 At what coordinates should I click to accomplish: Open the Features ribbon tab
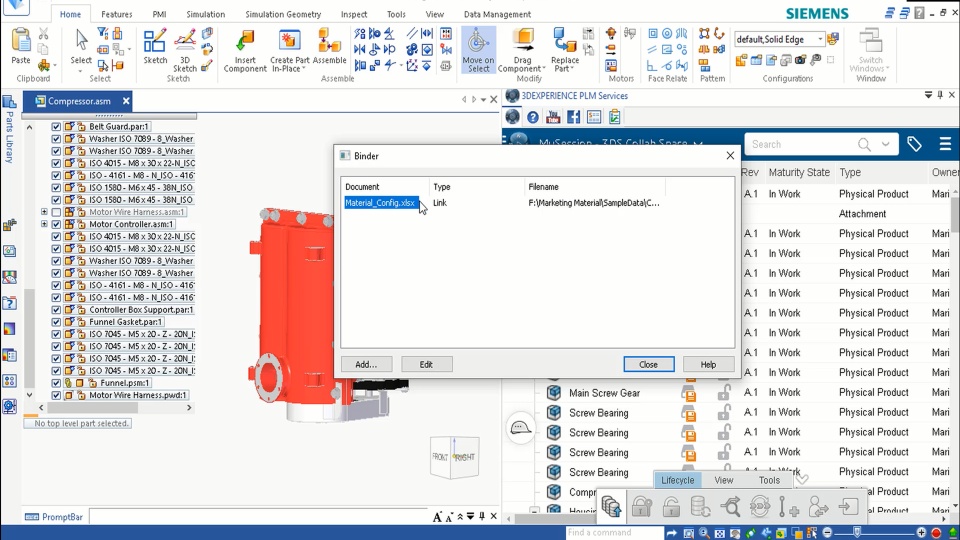(x=116, y=14)
